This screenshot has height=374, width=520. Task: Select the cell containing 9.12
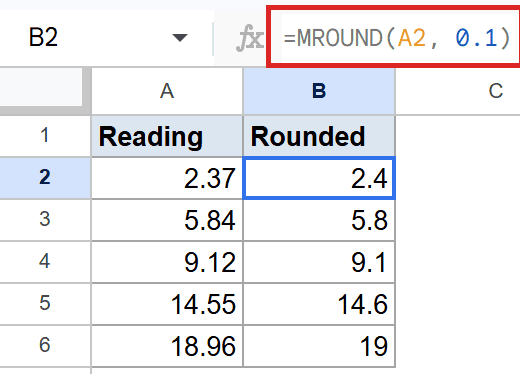point(167,262)
